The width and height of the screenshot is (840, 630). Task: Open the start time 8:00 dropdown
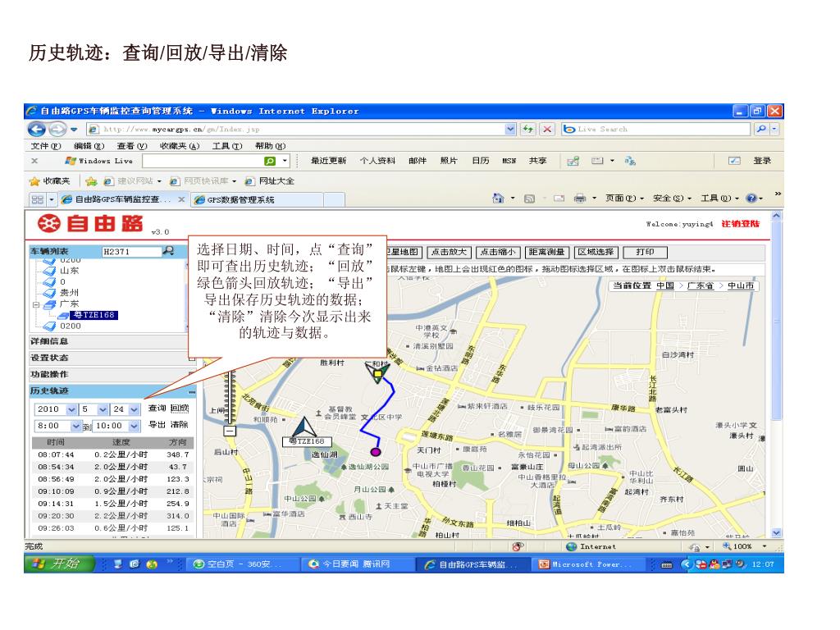click(77, 426)
